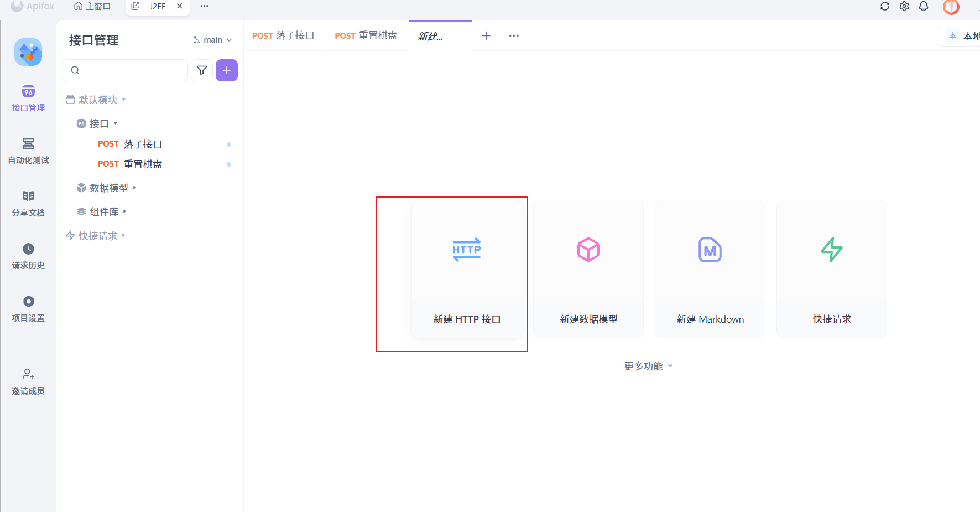This screenshot has height=512, width=980.
Task: Create a 新建 HTTP 接口 card
Action: [467, 269]
